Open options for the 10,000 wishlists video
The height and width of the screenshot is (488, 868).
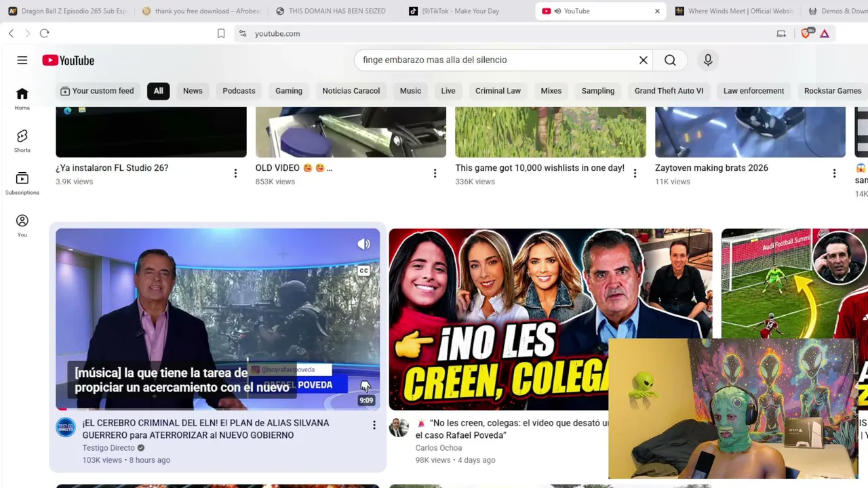(x=635, y=174)
